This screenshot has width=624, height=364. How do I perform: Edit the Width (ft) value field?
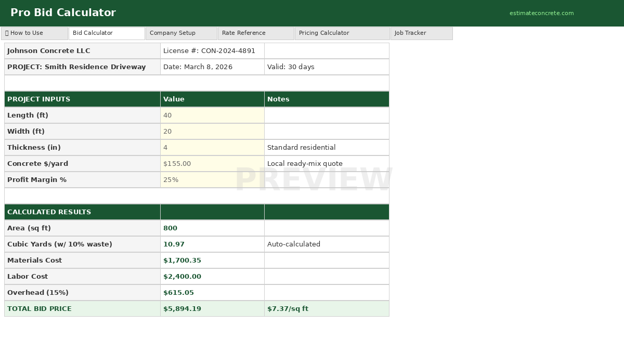212,131
